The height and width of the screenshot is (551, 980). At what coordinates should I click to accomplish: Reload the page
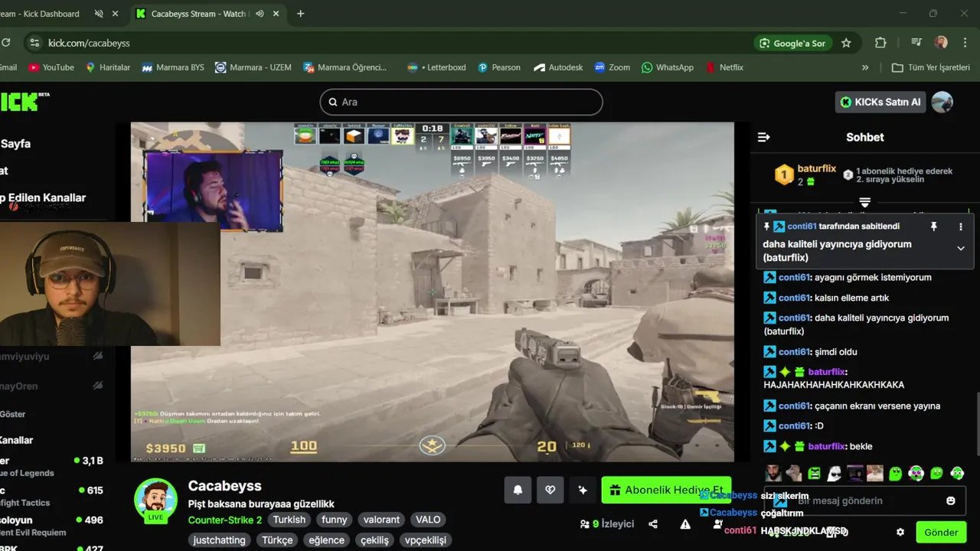click(x=6, y=43)
